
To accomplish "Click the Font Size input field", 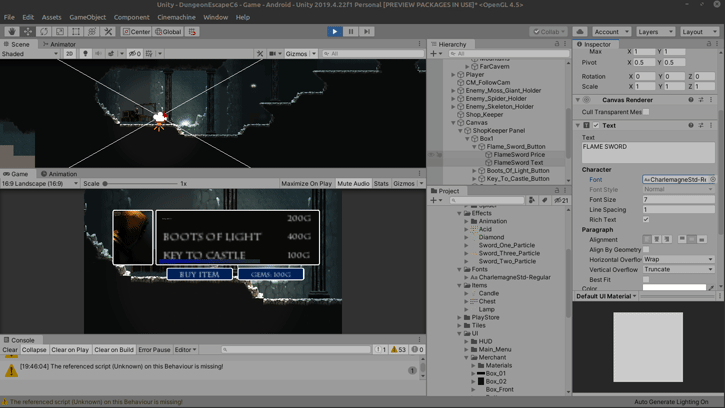I will pyautogui.click(x=678, y=199).
